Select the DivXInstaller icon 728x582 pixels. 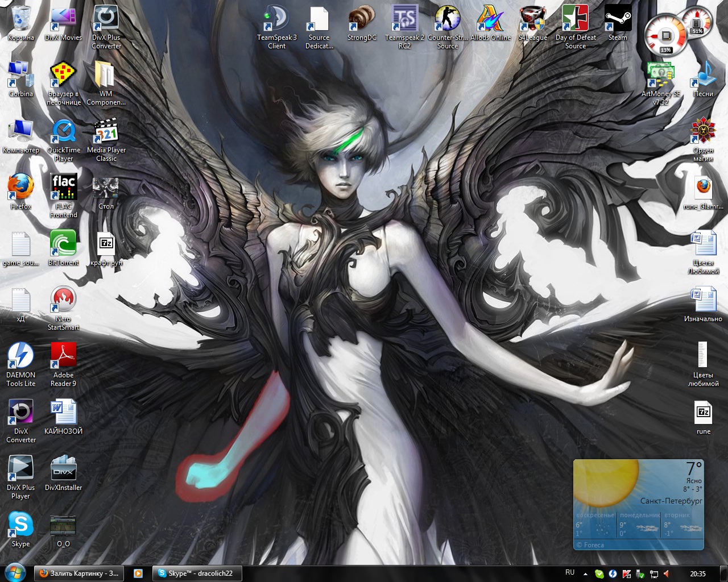[x=64, y=473]
